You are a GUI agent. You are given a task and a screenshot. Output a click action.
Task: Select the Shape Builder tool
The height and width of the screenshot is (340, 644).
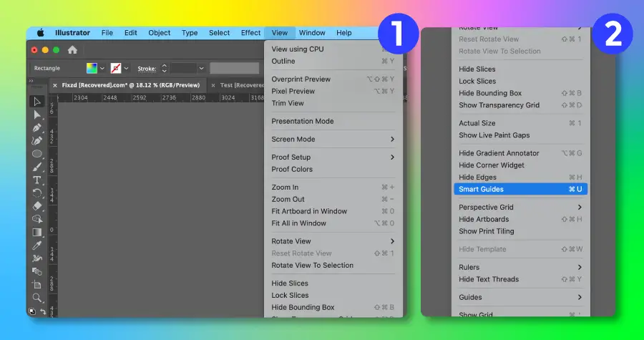click(x=37, y=219)
